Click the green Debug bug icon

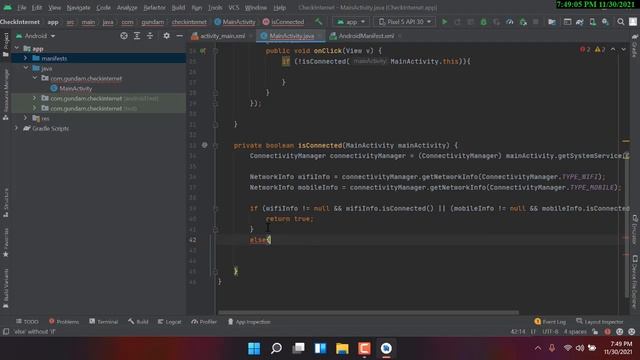coord(484,22)
